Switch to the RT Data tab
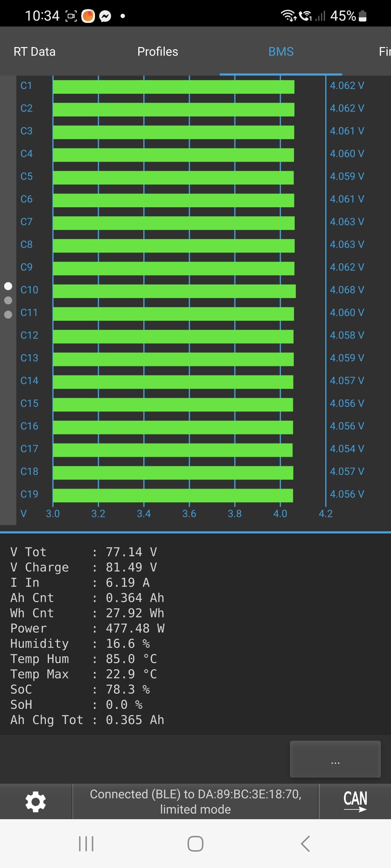Screen dimensions: 391x868 click(34, 52)
